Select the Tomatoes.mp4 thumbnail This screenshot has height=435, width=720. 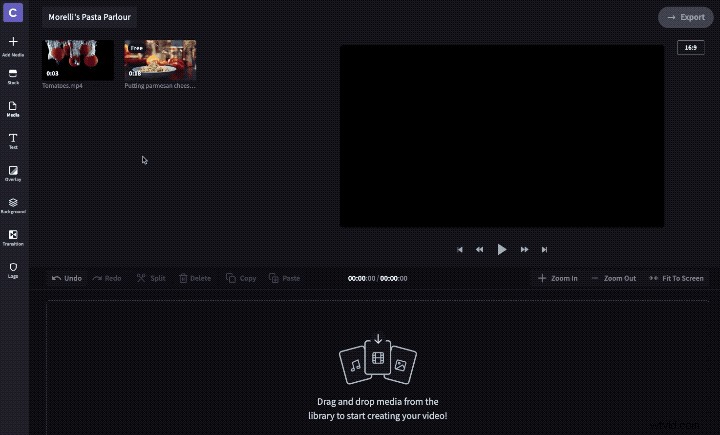(x=78, y=60)
